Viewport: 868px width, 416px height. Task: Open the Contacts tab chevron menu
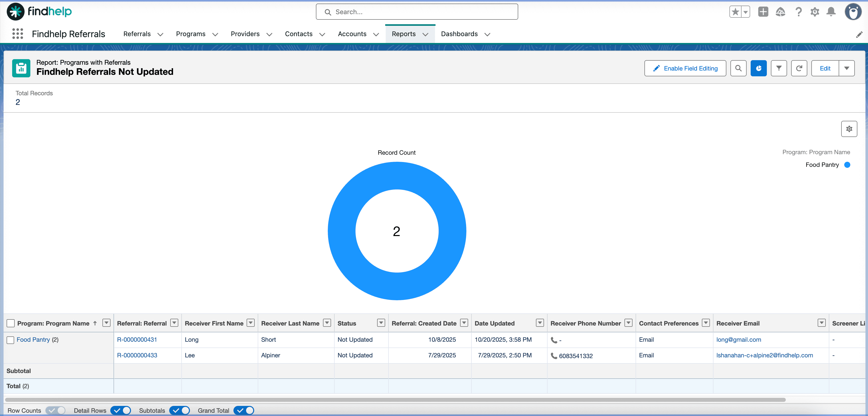coord(322,34)
